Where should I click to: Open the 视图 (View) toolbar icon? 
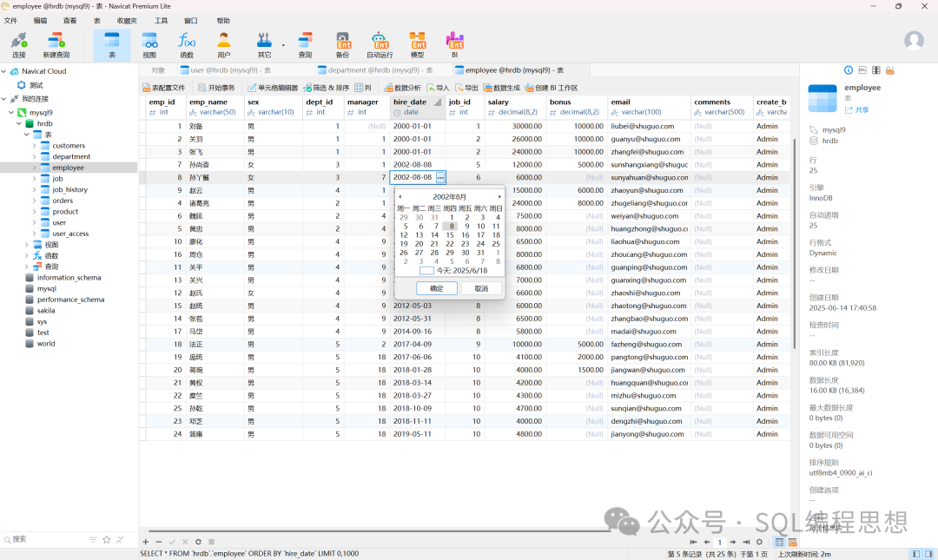[x=149, y=45]
